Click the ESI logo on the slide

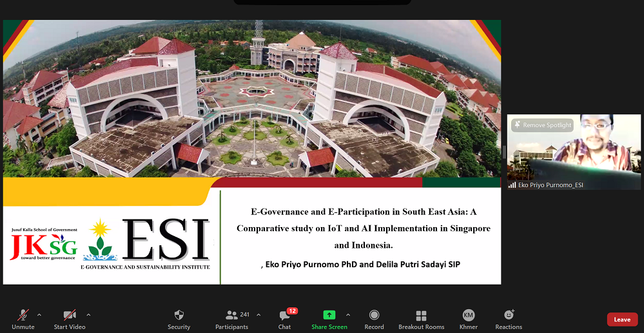[166, 239]
